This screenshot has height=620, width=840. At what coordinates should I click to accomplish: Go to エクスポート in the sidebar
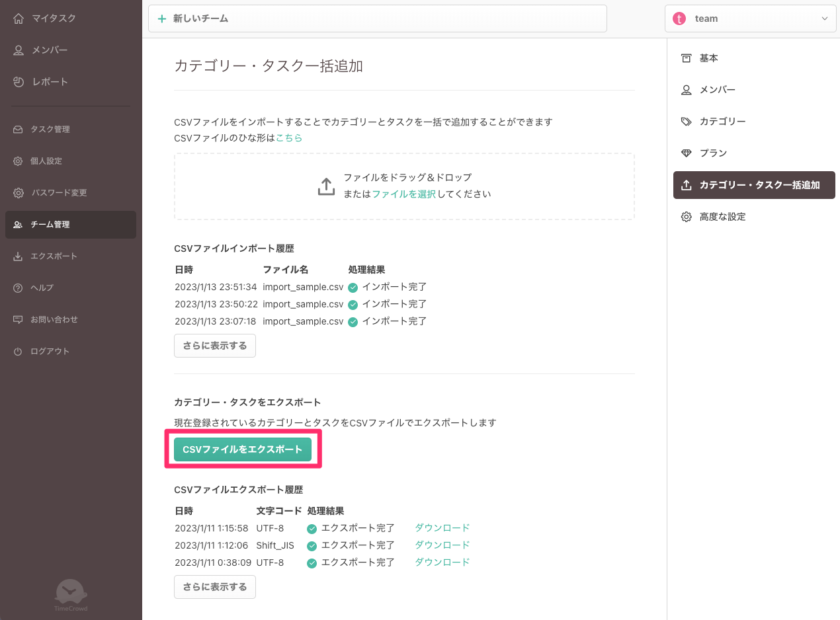[x=54, y=256]
